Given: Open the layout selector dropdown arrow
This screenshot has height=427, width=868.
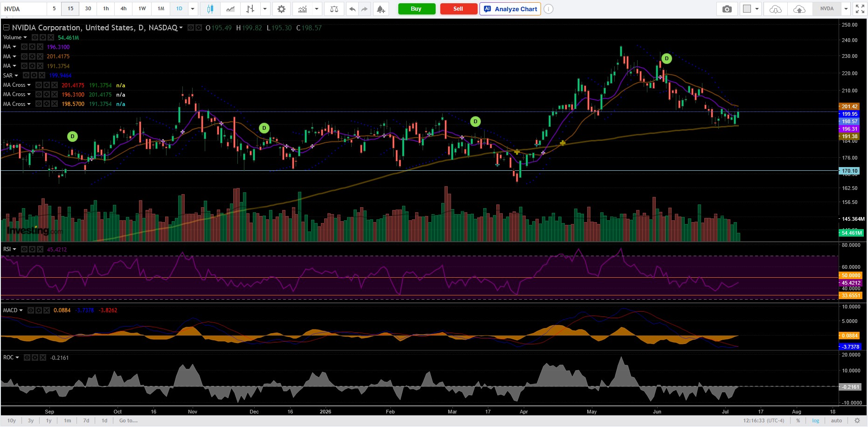Looking at the screenshot, I should 757,9.
